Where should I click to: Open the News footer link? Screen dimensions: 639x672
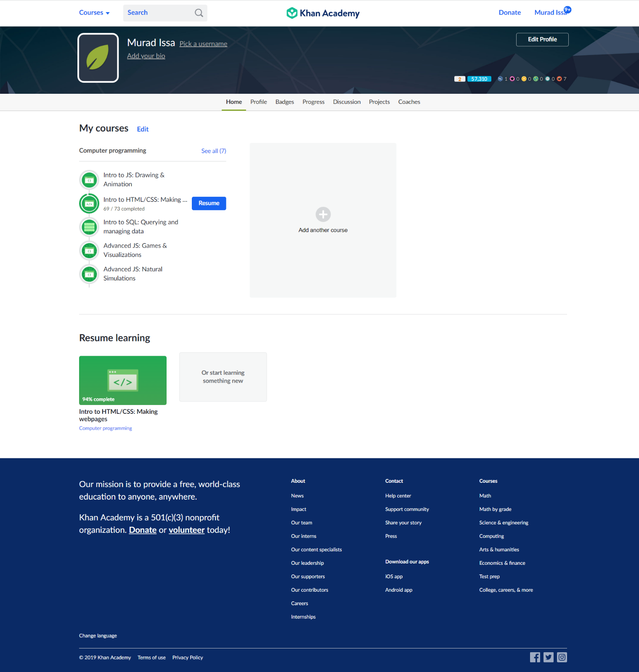297,496
